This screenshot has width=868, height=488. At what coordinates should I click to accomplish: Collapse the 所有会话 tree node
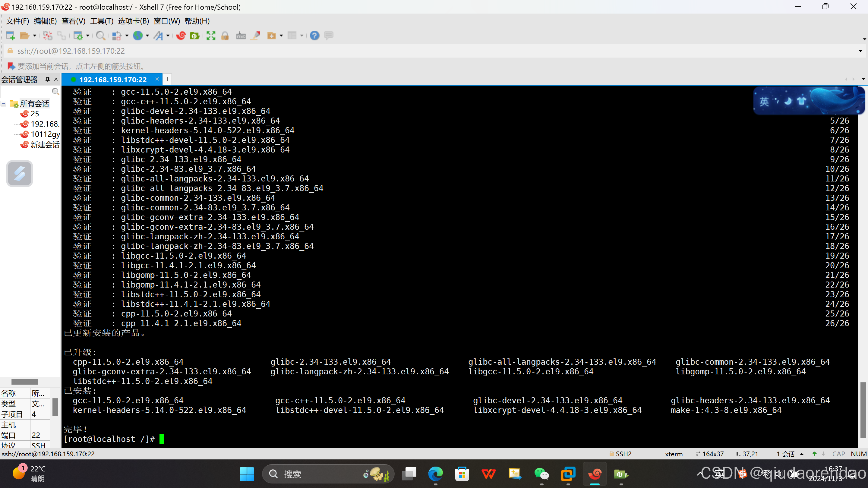(3, 104)
